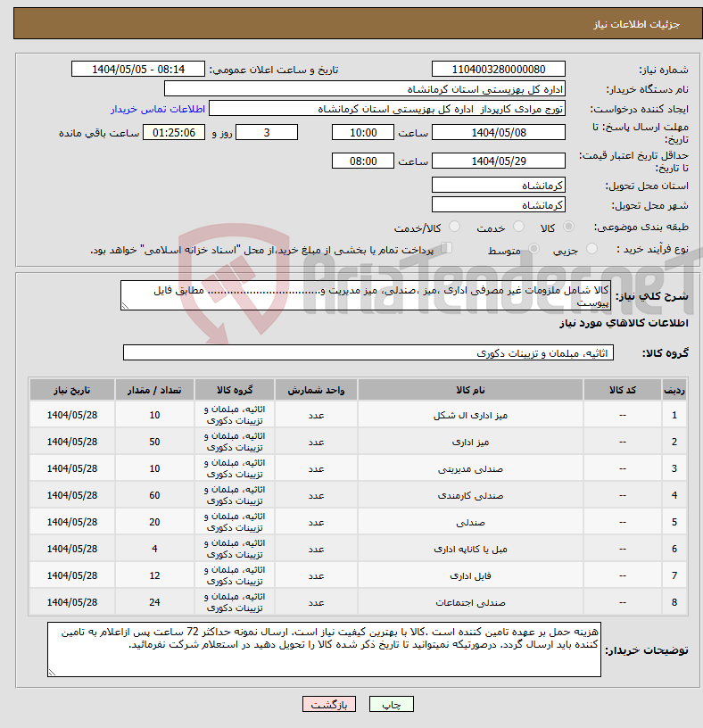Click quantity 50 in row 2
Viewport: 703px width, 728px height.
154,442
